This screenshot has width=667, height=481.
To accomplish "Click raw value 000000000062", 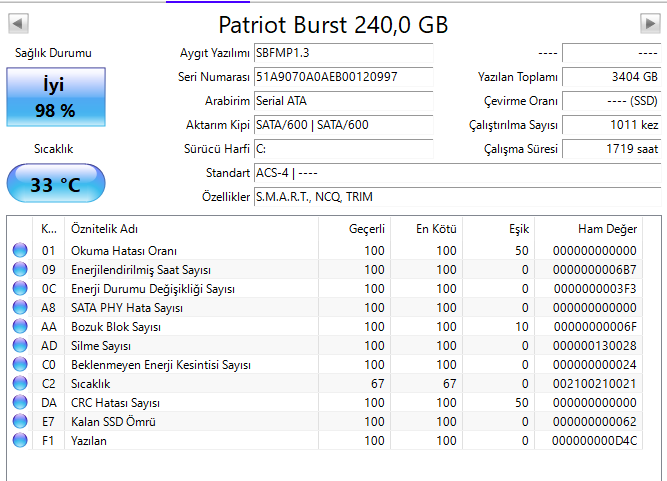I will (x=595, y=421).
